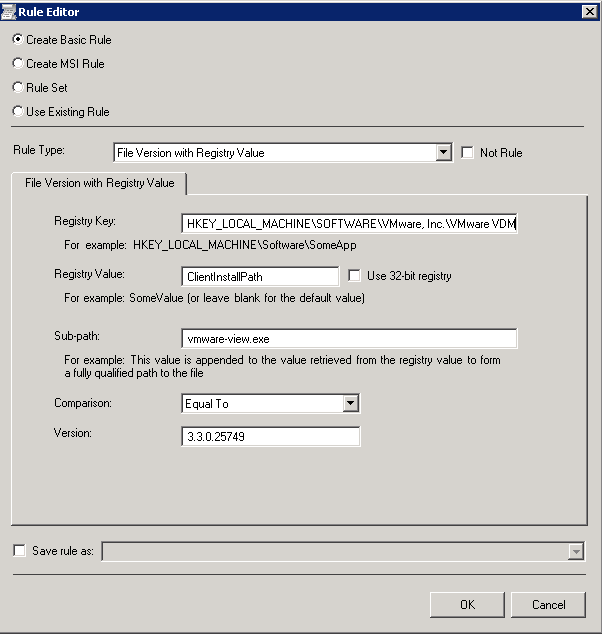Enable Use 32-bit registry checkbox
Viewport: 602px width, 634px height.
click(354, 276)
